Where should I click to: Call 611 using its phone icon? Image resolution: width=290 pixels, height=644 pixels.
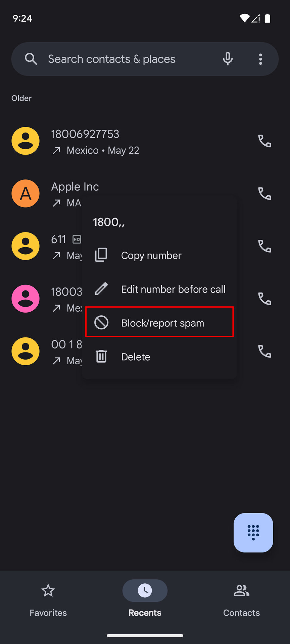click(x=264, y=246)
